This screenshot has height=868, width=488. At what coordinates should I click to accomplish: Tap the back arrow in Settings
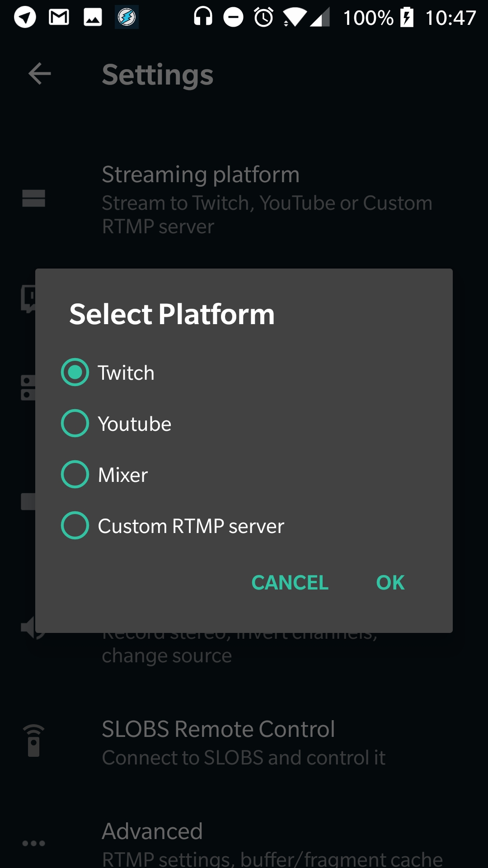click(39, 74)
